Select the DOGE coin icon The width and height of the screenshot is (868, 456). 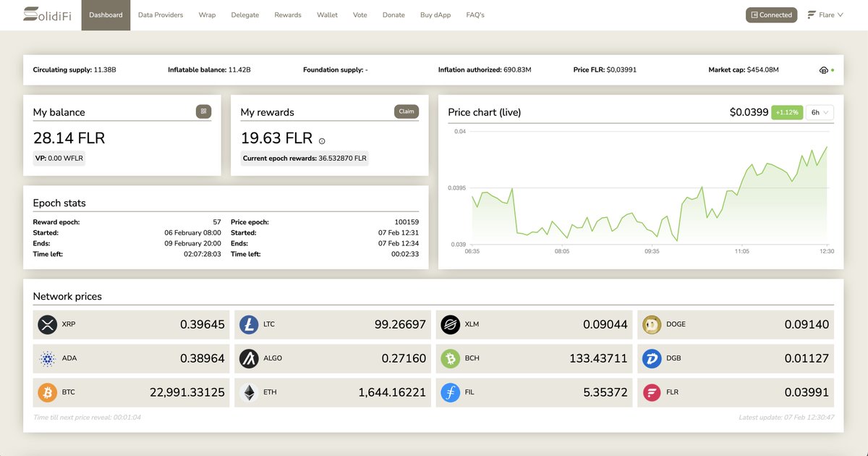pos(650,324)
